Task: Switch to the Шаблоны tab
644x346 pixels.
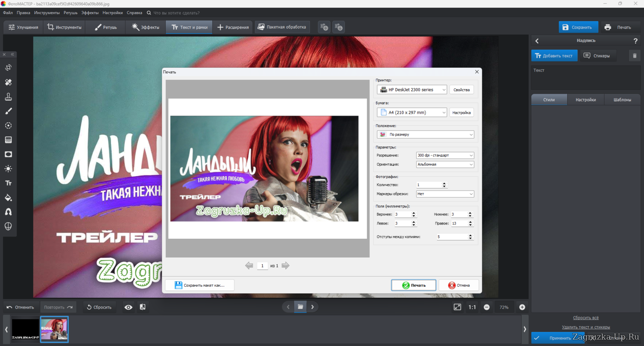Action: [622, 100]
